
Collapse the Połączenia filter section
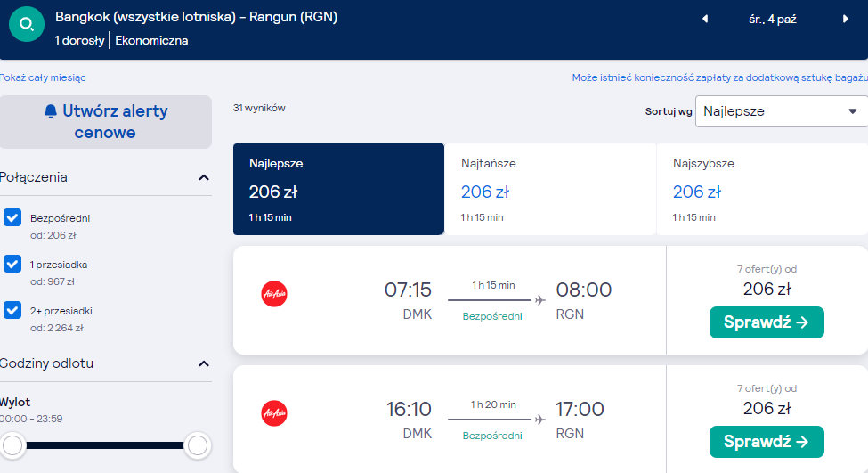coord(204,178)
